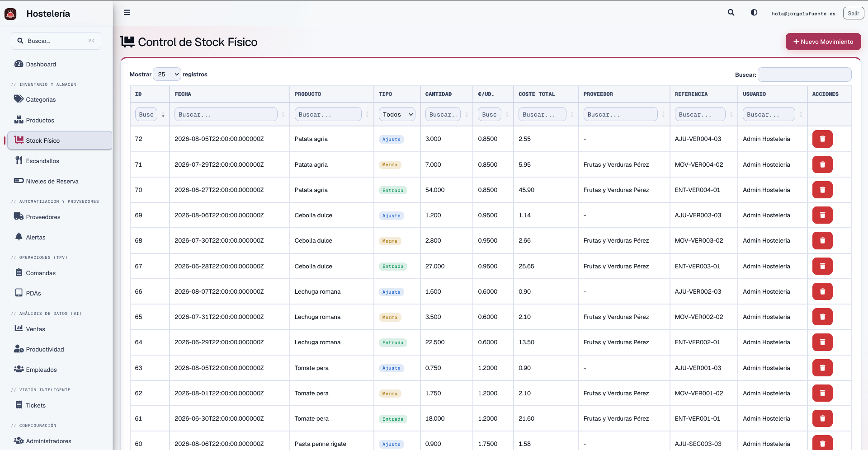Viewport: 868px width, 450px height.
Task: Click the Salir logout button
Action: click(x=853, y=14)
